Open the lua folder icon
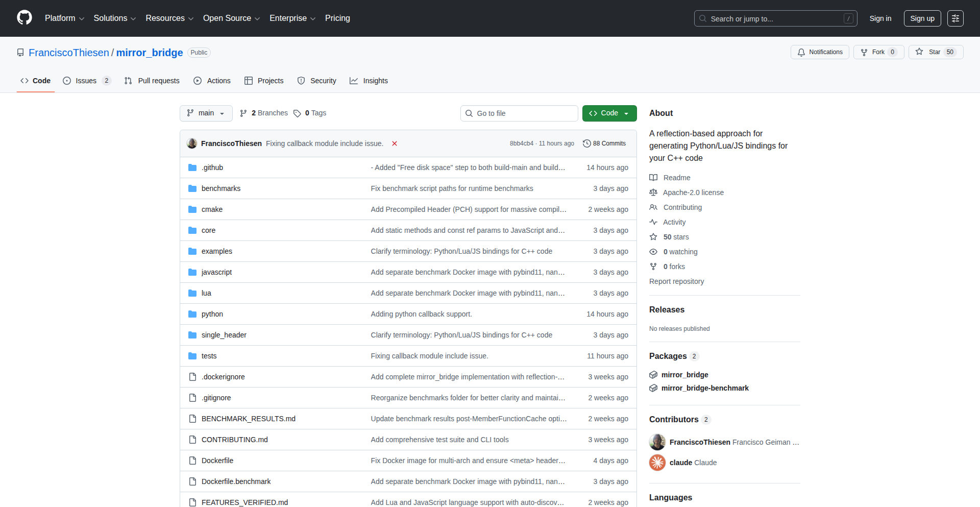 (x=192, y=293)
